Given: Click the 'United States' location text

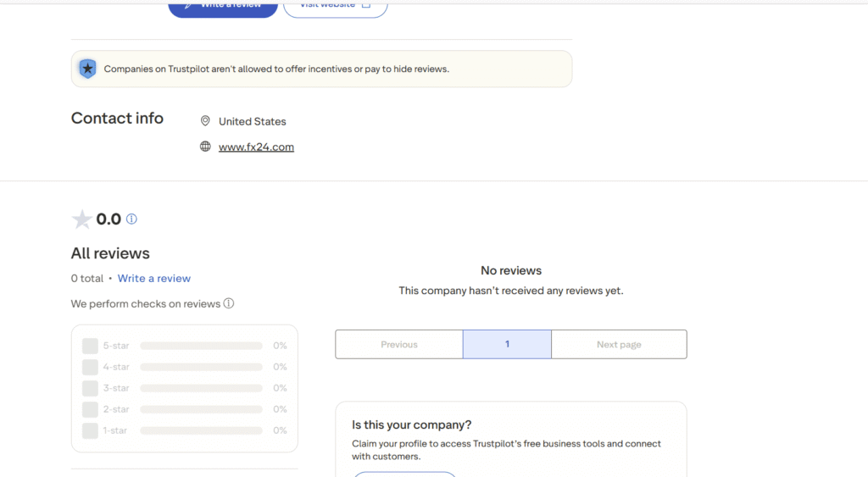Looking at the screenshot, I should [253, 121].
